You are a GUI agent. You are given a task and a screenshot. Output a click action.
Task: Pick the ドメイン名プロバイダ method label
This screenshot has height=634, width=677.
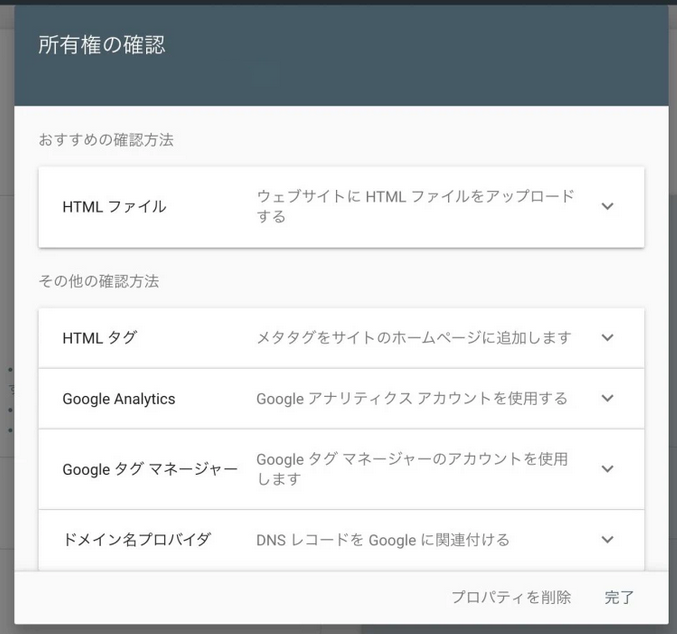click(x=136, y=540)
